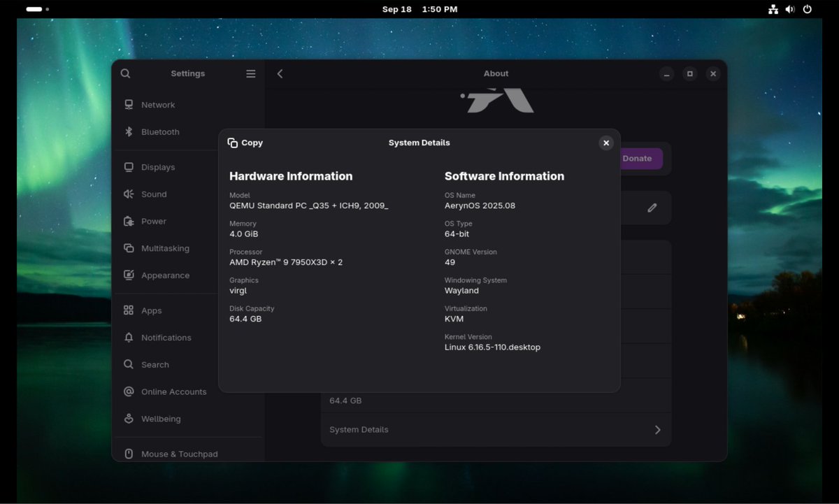
Task: Click the Apps grid icon in sidebar
Action: pos(129,310)
